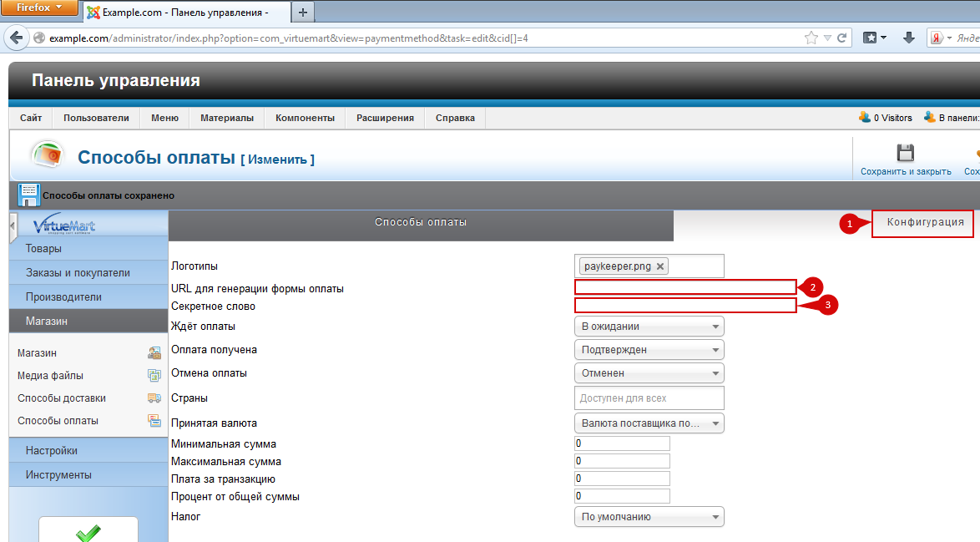Expand the 'Товары' sidebar section
Image resolution: width=980 pixels, height=542 pixels.
(88, 248)
